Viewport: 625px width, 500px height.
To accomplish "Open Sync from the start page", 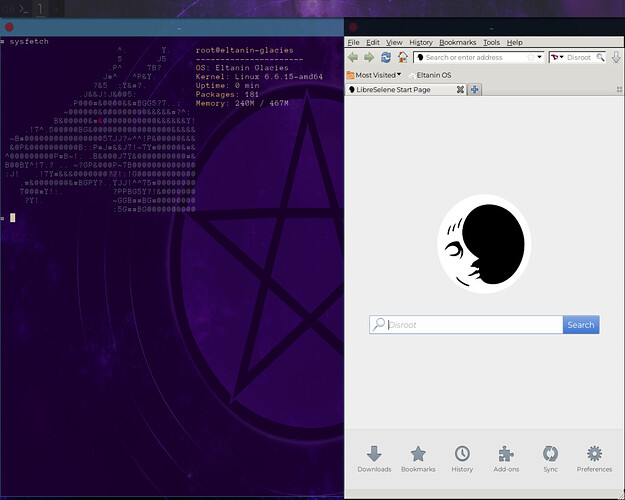I will tap(550, 458).
